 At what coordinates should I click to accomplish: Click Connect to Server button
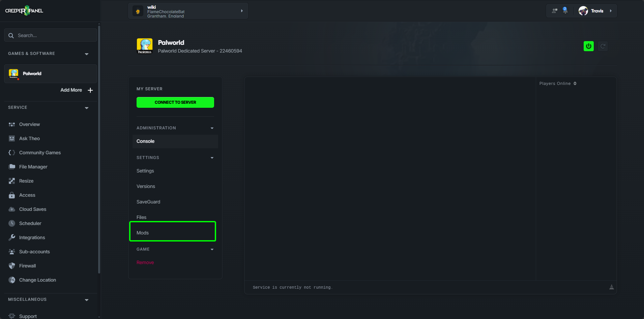tap(175, 102)
